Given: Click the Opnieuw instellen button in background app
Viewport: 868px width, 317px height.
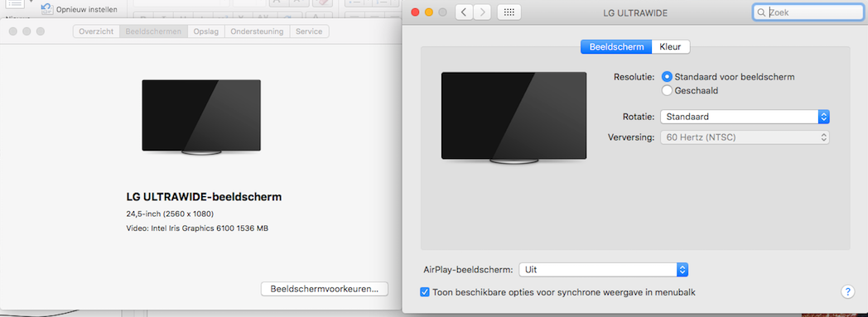Looking at the screenshot, I should point(80,9).
